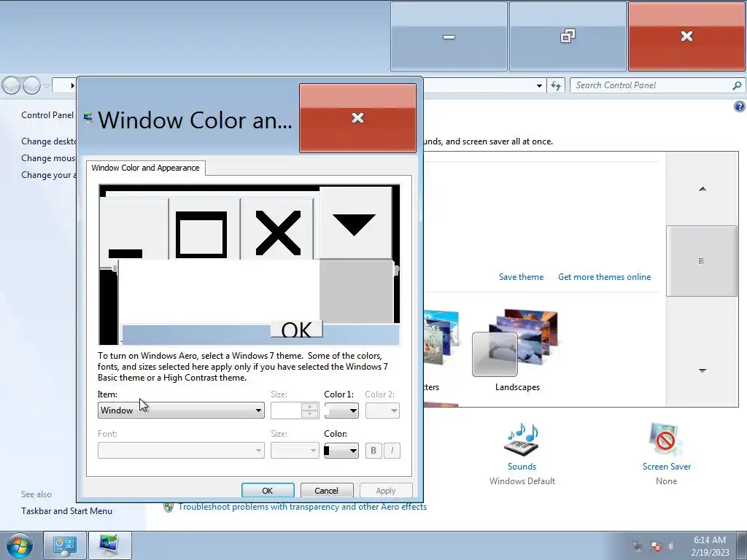Click the Control Panel taskbar button
Screen dimensions: 747x560
click(x=65, y=545)
